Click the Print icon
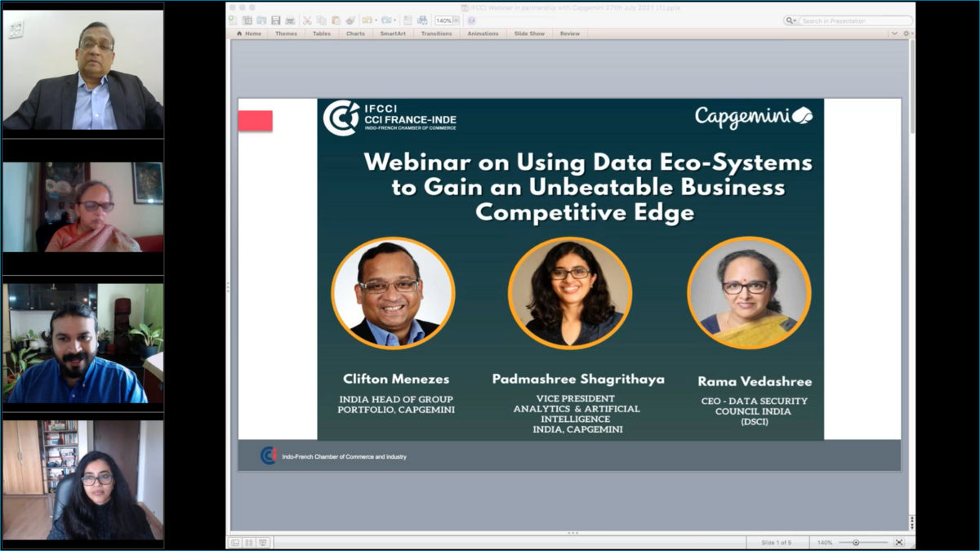 289,20
